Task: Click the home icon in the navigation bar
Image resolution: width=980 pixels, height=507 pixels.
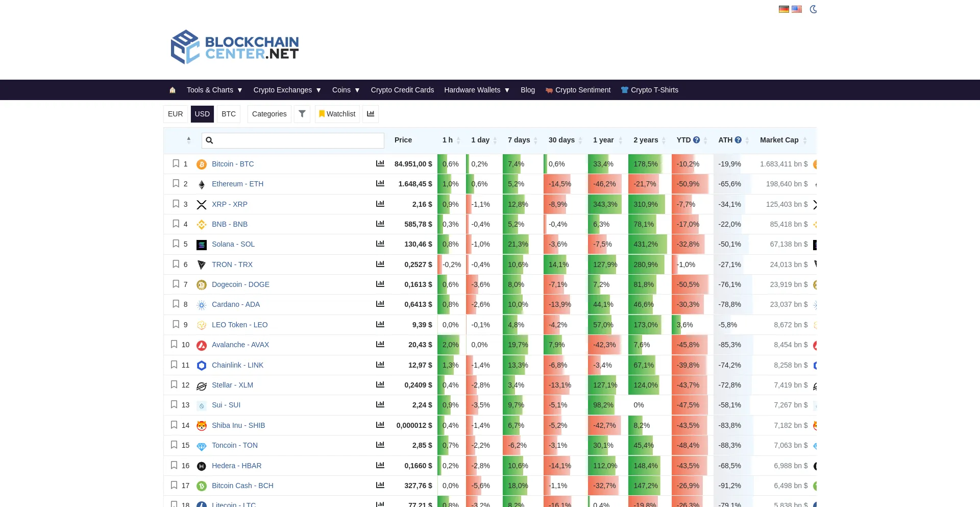Action: click(x=172, y=90)
